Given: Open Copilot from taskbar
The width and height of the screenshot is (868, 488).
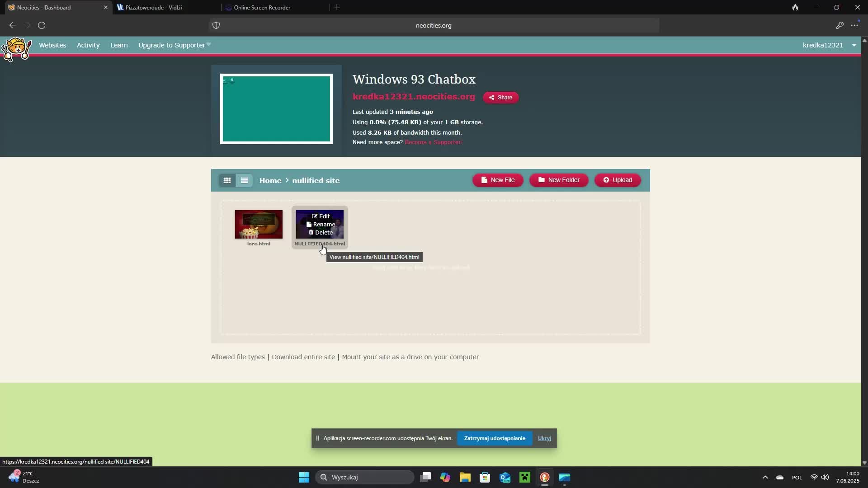Looking at the screenshot, I should 445,477.
